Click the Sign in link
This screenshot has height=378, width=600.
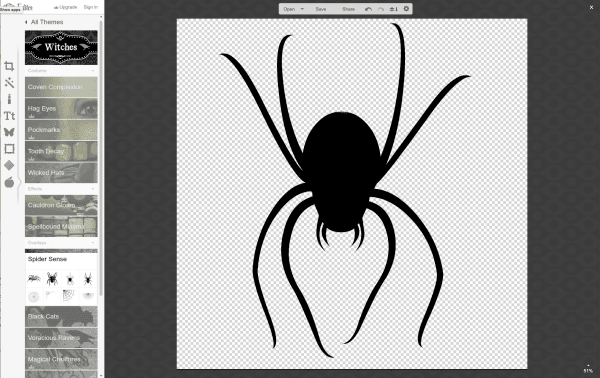[91, 7]
